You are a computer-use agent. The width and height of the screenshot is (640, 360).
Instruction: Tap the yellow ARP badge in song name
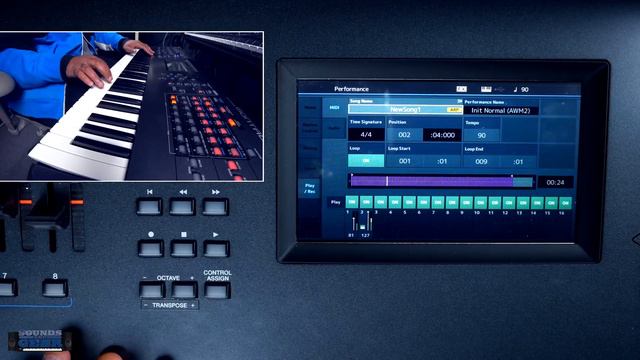pos(453,109)
